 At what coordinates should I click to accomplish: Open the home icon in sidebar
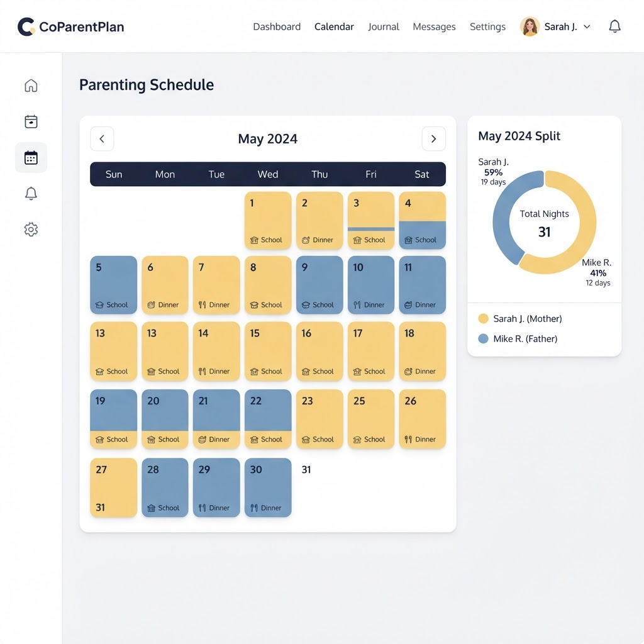coord(31,86)
